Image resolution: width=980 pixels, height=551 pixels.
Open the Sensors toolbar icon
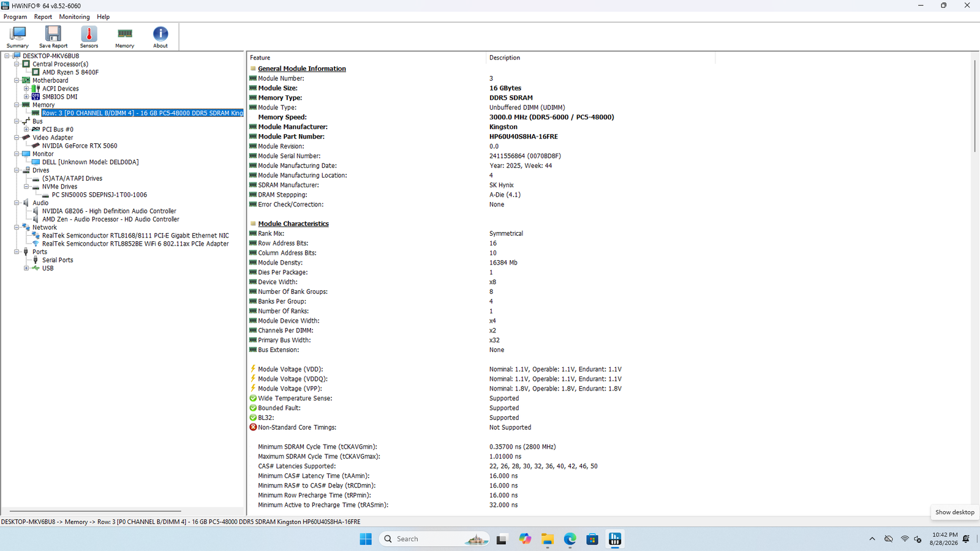pos(89,37)
